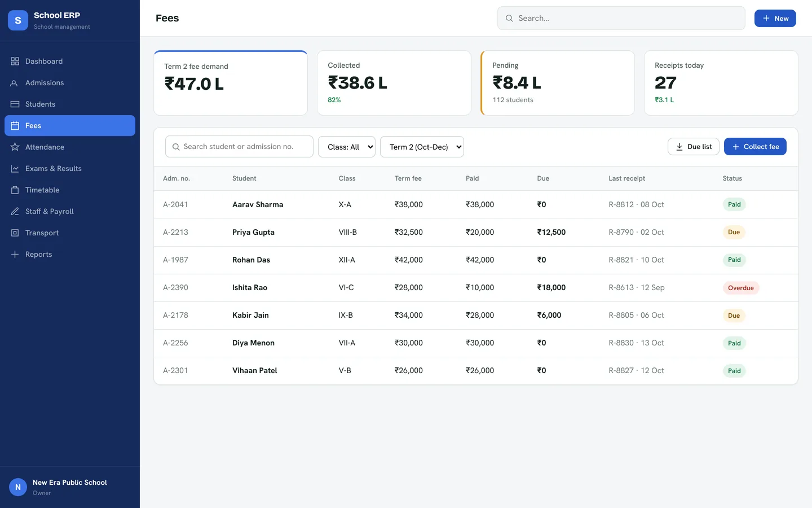The image size is (812, 508).
Task: Click the Exams & Results chart icon
Action: pos(15,168)
